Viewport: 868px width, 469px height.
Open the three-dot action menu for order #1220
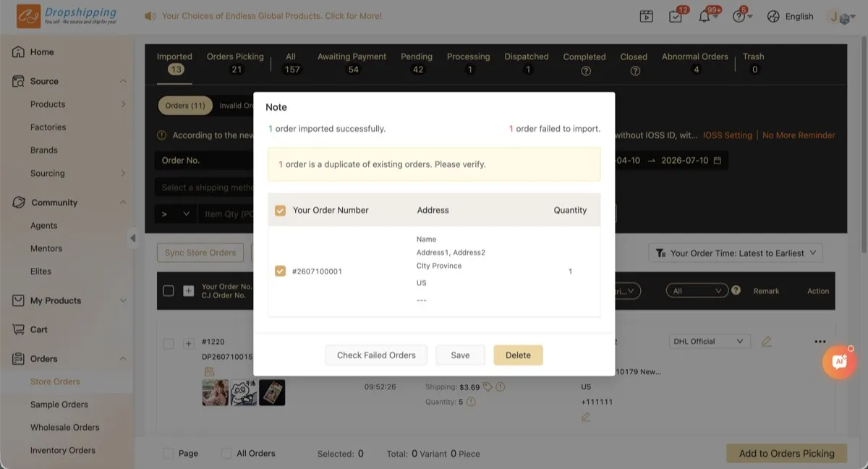(820, 342)
